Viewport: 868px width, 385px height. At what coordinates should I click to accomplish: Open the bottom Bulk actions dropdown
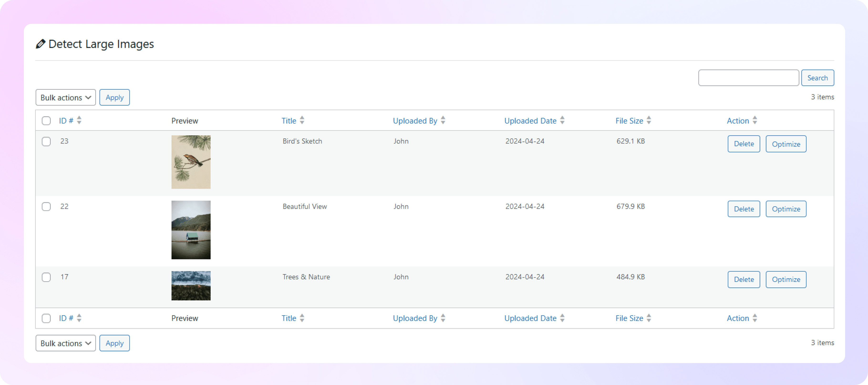tap(66, 343)
